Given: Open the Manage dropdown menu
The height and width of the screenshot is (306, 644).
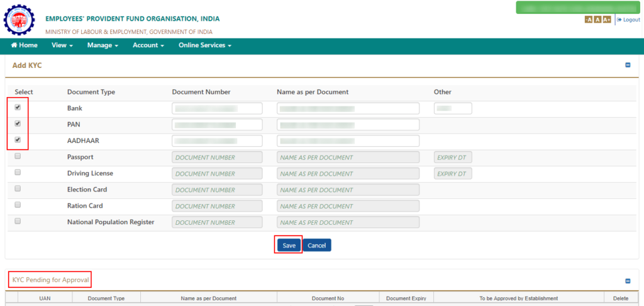Looking at the screenshot, I should point(103,45).
